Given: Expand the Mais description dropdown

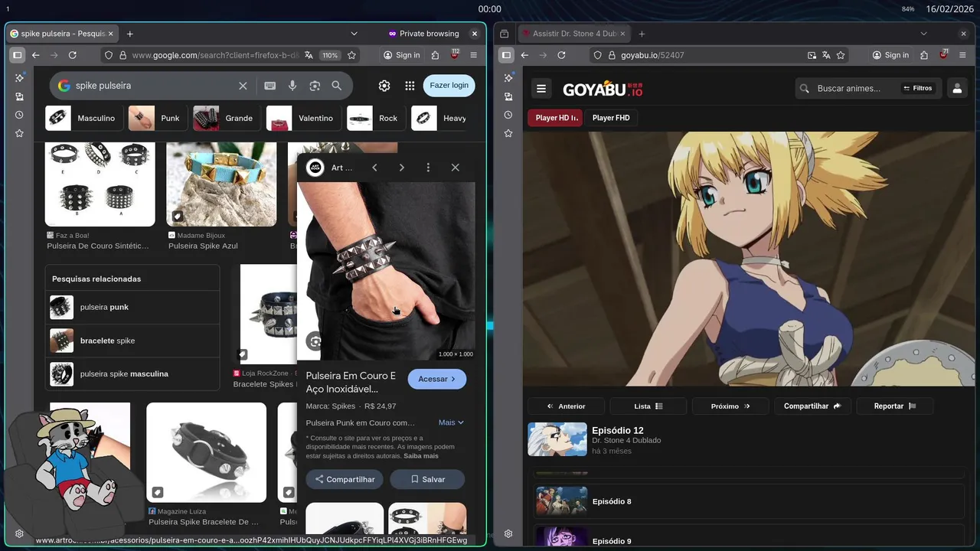Looking at the screenshot, I should (x=451, y=422).
